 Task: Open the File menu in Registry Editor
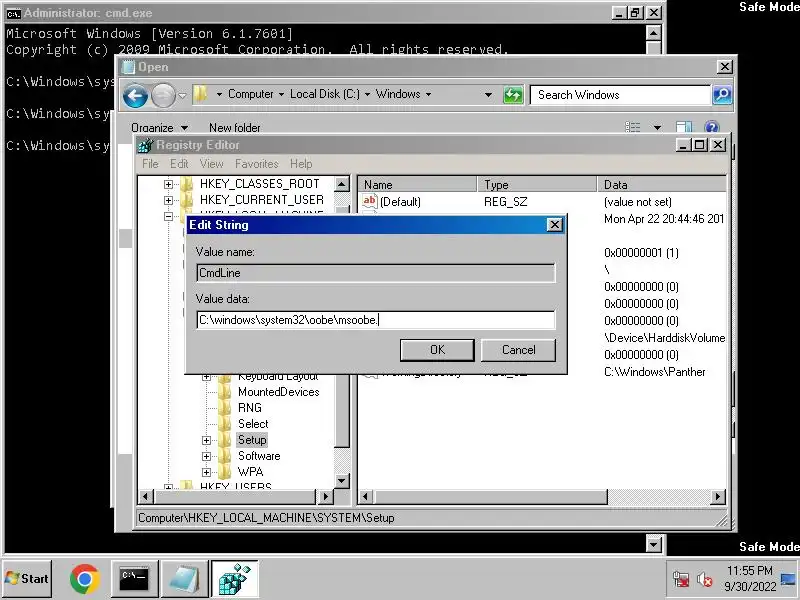tap(150, 164)
